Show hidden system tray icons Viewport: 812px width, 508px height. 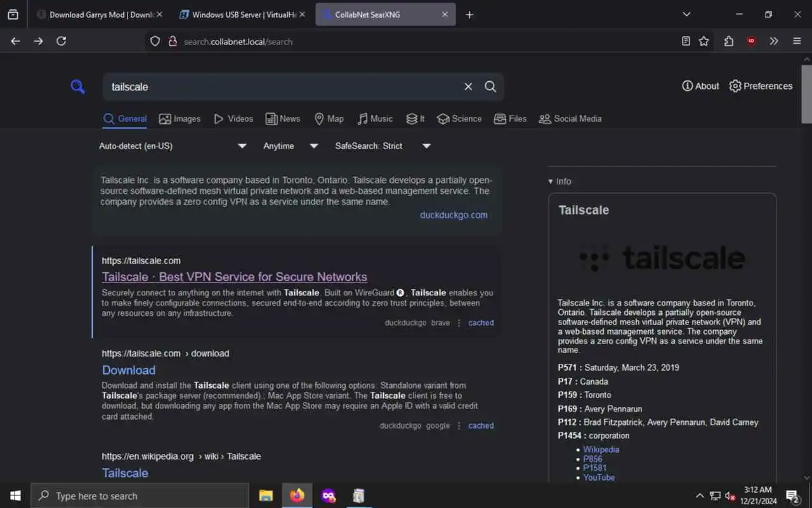point(700,496)
